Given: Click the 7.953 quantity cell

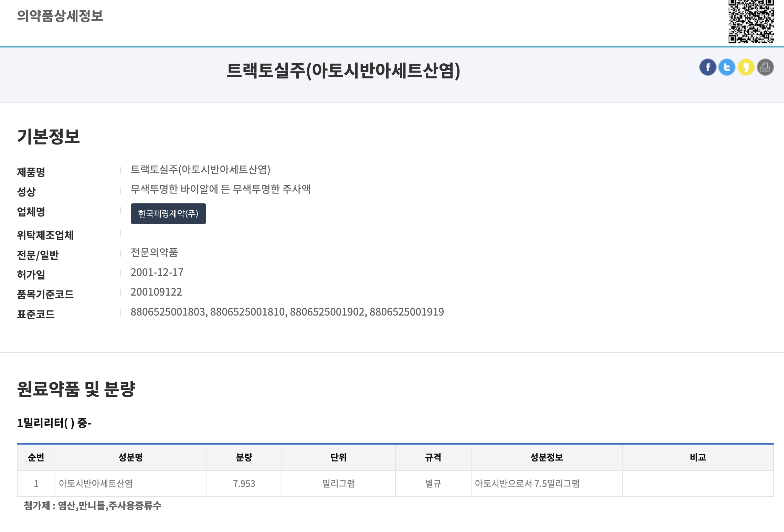Looking at the screenshot, I should [244, 483].
